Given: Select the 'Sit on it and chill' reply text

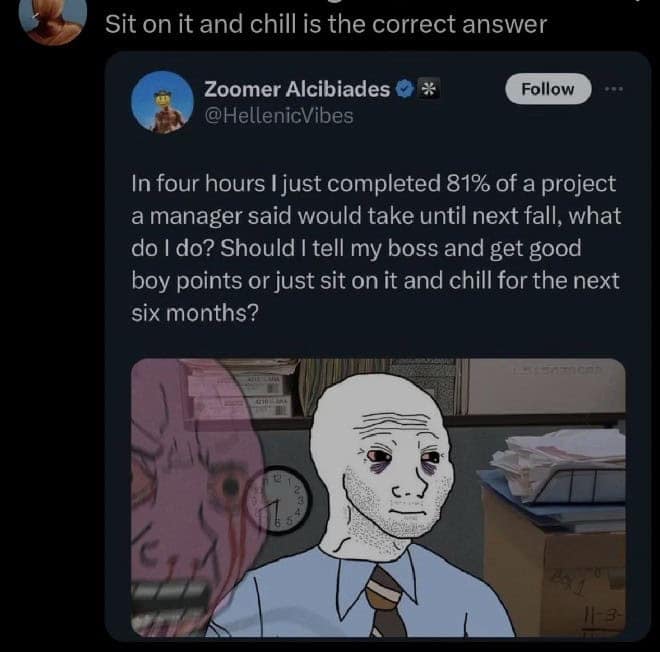Looking at the screenshot, I should (326, 24).
